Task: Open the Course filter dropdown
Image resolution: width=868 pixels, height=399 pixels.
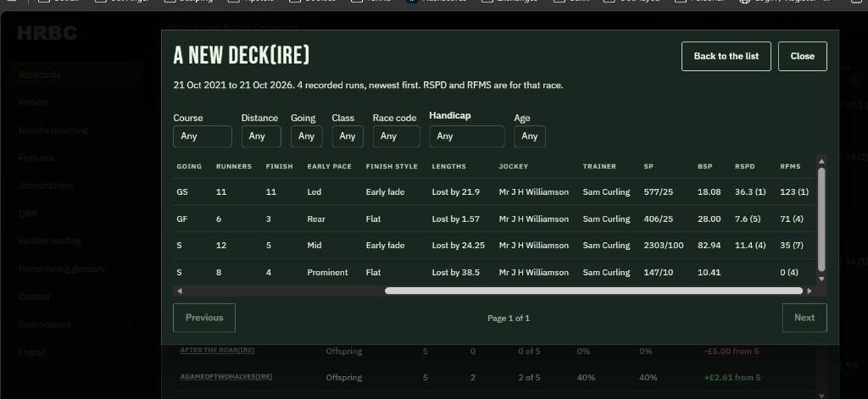Action: click(202, 136)
